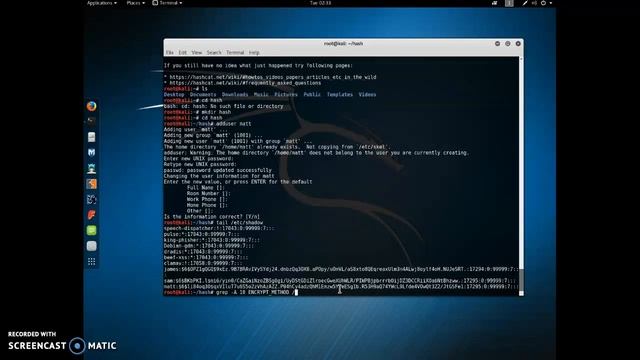Open Burp Suite dock icon
The image size is (640, 360).
(91, 184)
